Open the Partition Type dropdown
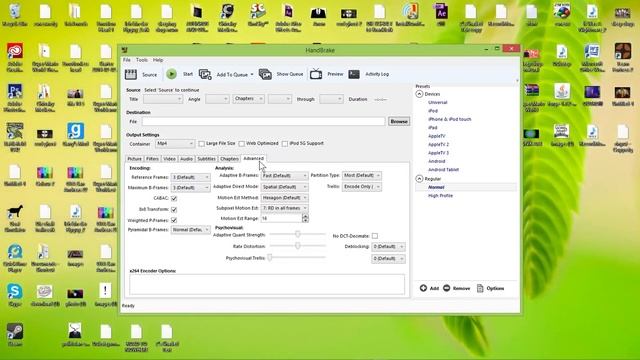The width and height of the screenshot is (640, 360). click(362, 175)
